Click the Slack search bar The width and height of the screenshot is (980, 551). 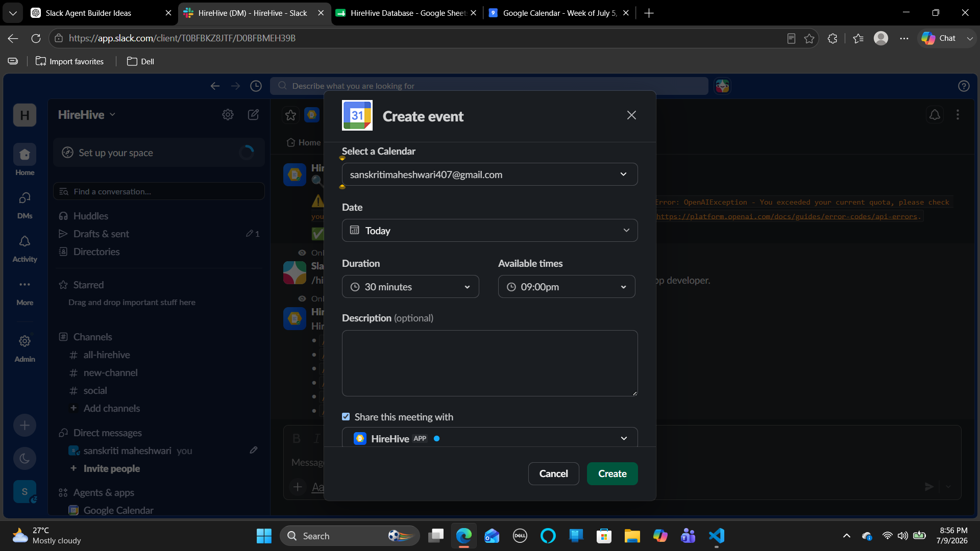coord(489,86)
